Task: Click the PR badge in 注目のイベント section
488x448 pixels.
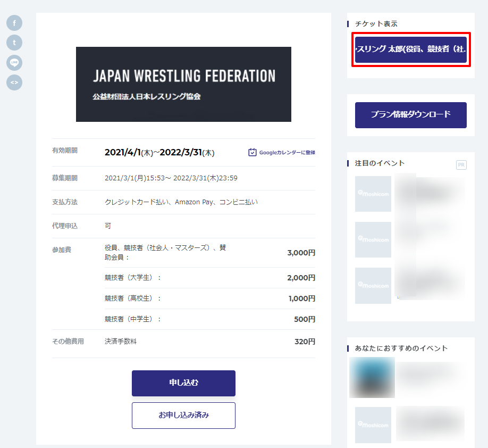Action: point(461,165)
